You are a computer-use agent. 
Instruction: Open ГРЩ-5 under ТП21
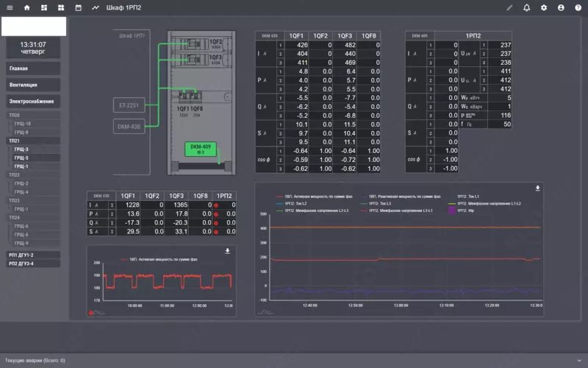[35, 158]
